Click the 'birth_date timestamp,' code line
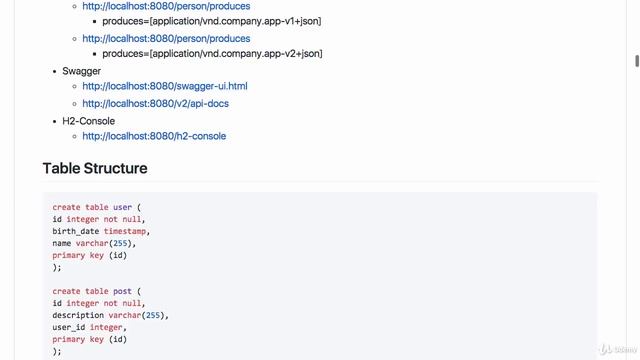Screen dimensions: 640x360 tap(101, 231)
